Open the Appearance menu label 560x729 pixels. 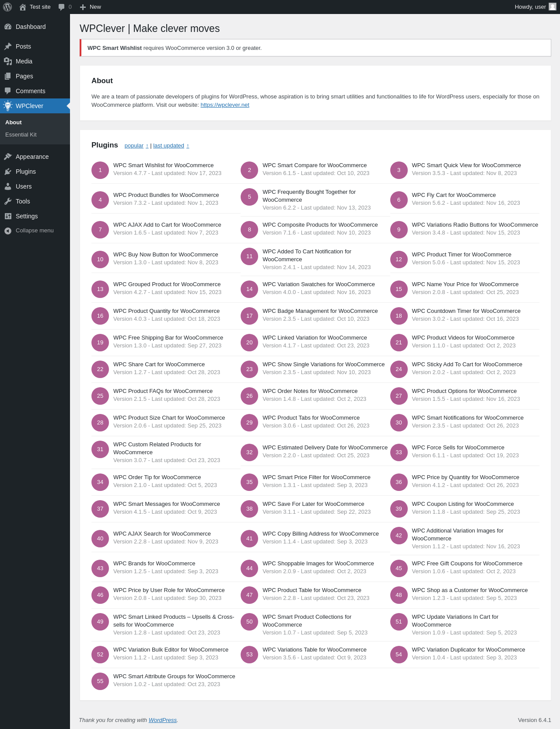(x=32, y=157)
